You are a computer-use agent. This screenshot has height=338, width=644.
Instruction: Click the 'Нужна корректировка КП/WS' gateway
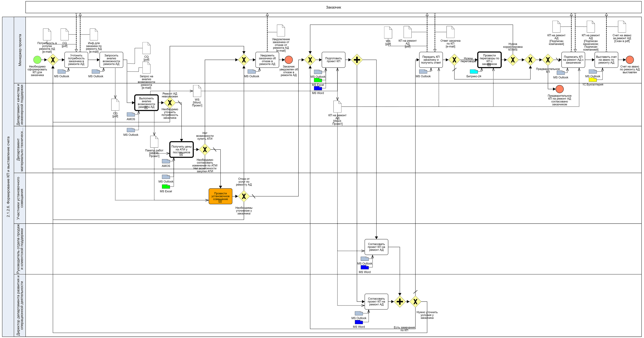pos(513,60)
